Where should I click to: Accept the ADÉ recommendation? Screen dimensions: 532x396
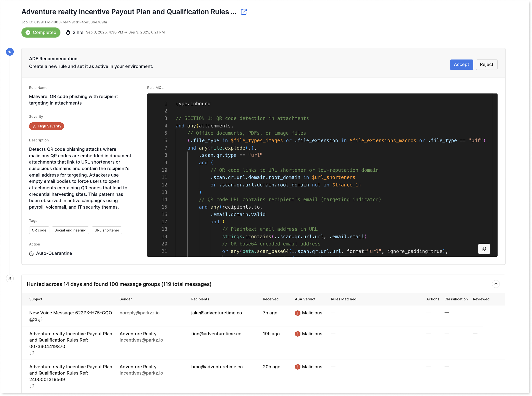461,65
